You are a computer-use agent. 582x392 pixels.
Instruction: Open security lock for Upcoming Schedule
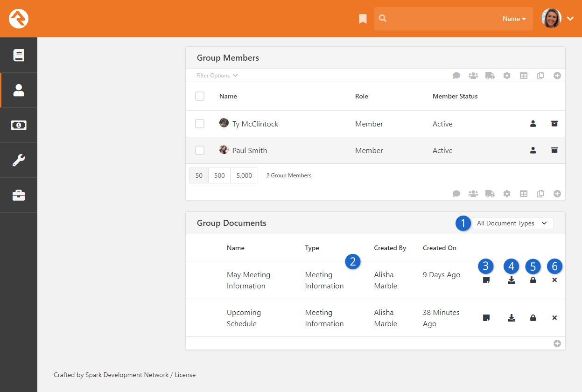(x=533, y=318)
